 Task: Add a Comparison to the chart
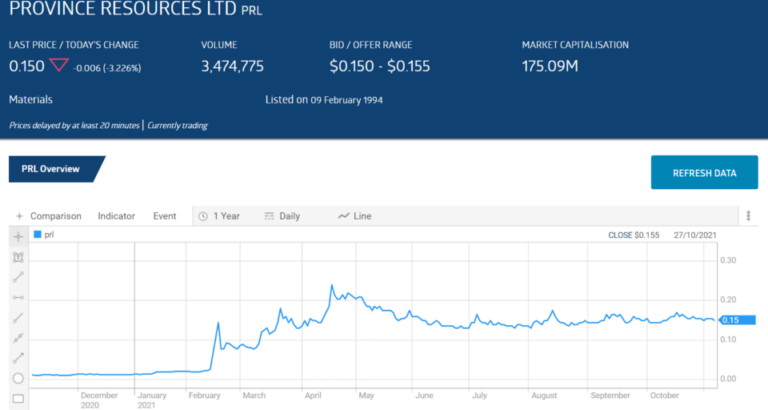coord(55,216)
